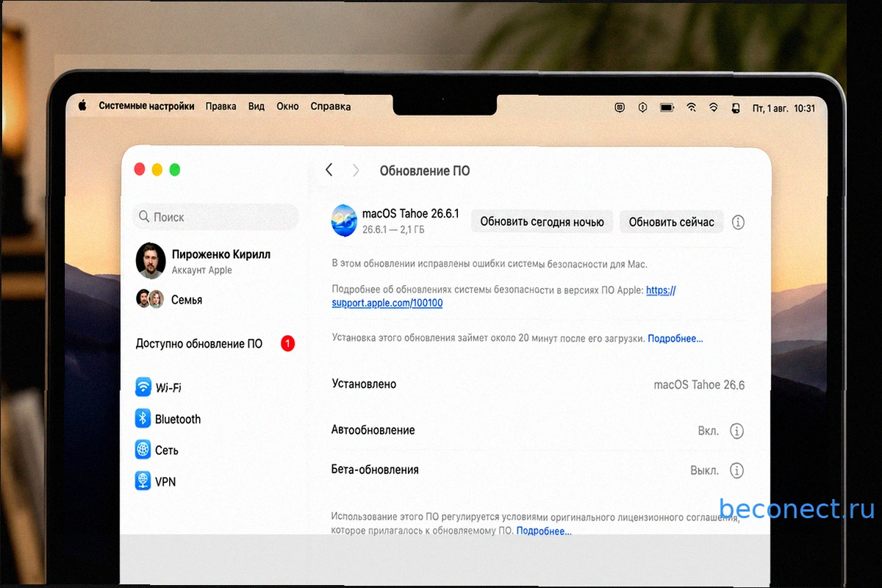Click the Пироженко Кирилл profile photo
Image resolution: width=882 pixels, height=588 pixels.
(151, 261)
